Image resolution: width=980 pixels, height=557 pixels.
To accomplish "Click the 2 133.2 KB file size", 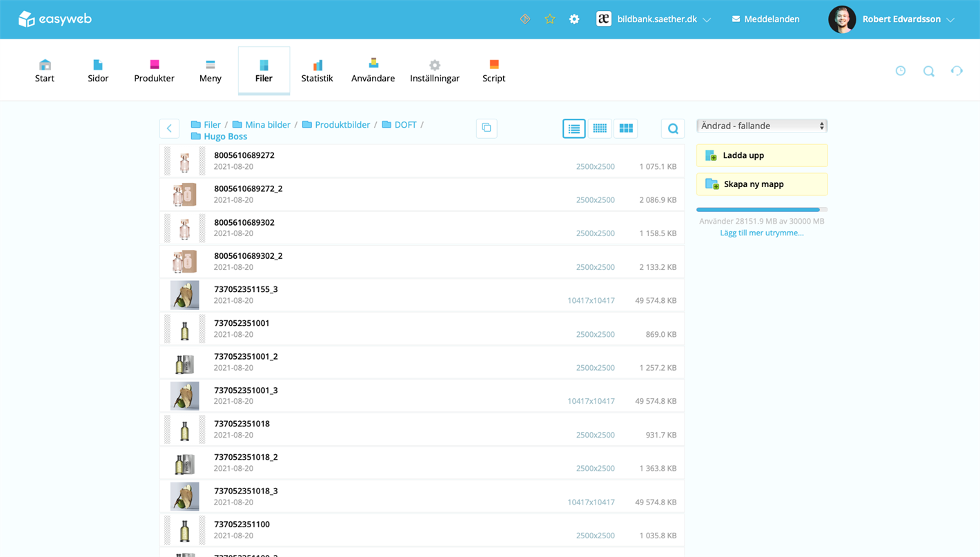I will [658, 267].
